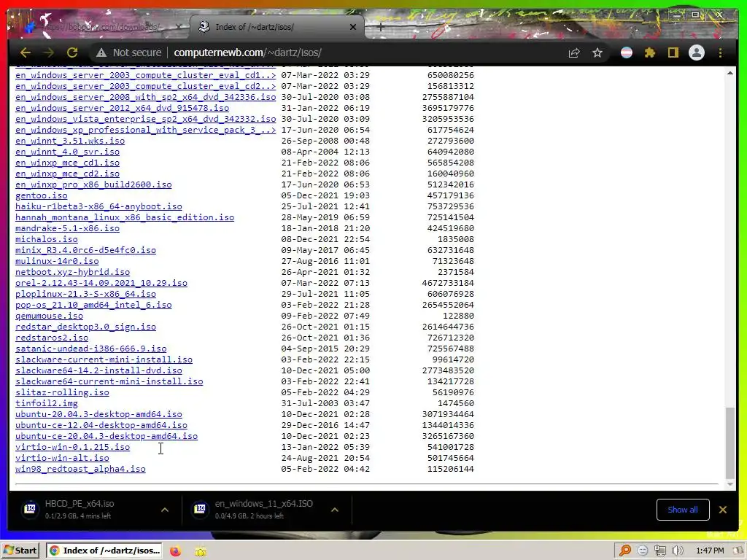Download slitaz-rolling.iso
This screenshot has height=560, width=747.
(62, 393)
